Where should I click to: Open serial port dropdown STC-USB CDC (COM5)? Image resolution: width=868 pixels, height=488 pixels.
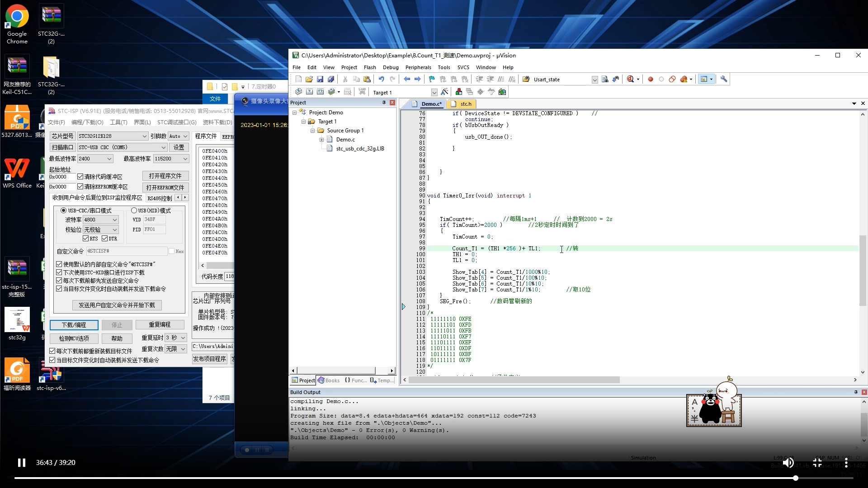coord(122,147)
